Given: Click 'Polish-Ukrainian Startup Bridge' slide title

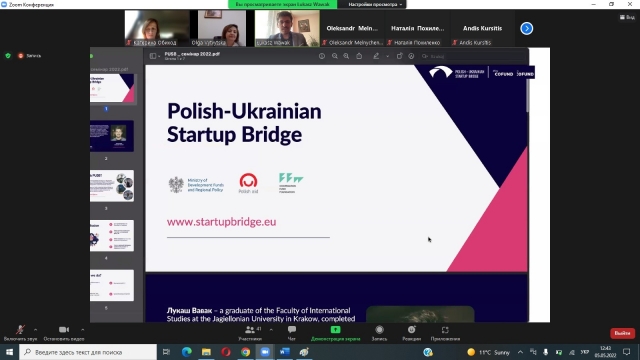Looking at the screenshot, I should coord(244,122).
